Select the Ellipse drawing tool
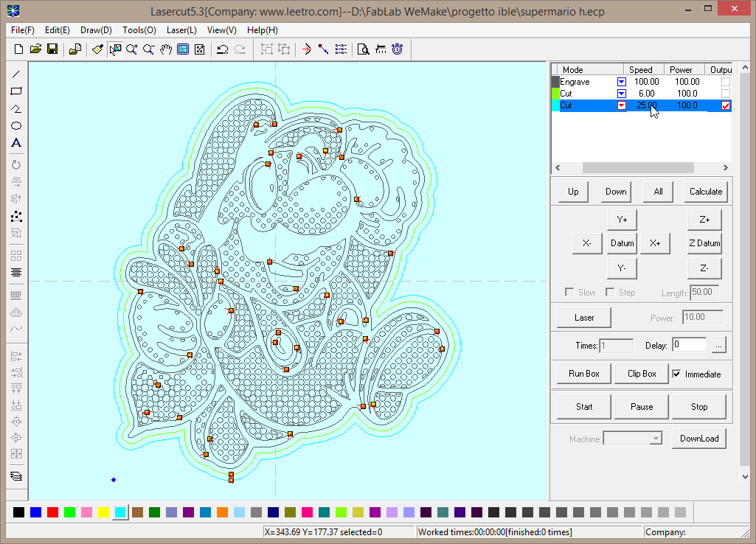Image resolution: width=756 pixels, height=544 pixels. point(16,126)
